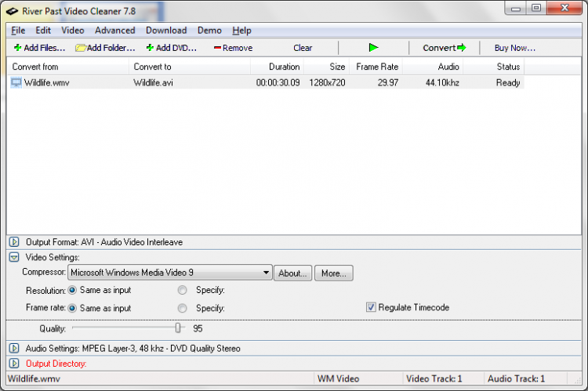Sort by the Convert to column header
Image resolution: width=588 pixels, height=391 pixels.
pyautogui.click(x=190, y=67)
